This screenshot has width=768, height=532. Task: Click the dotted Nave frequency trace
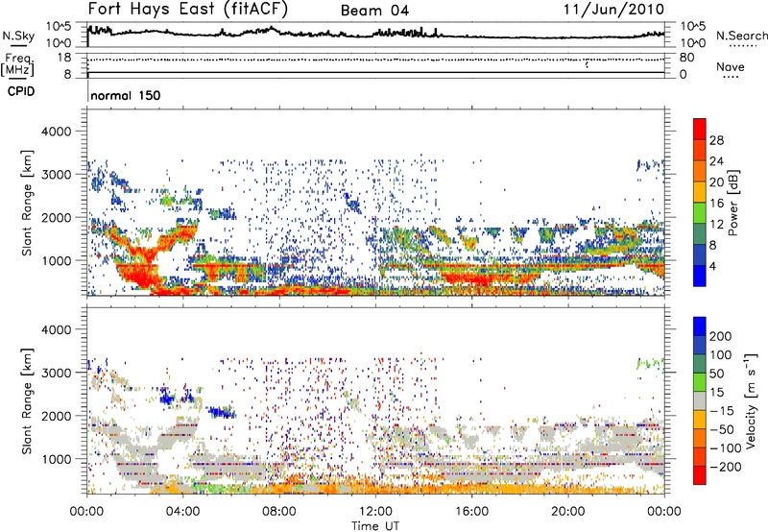(375, 60)
